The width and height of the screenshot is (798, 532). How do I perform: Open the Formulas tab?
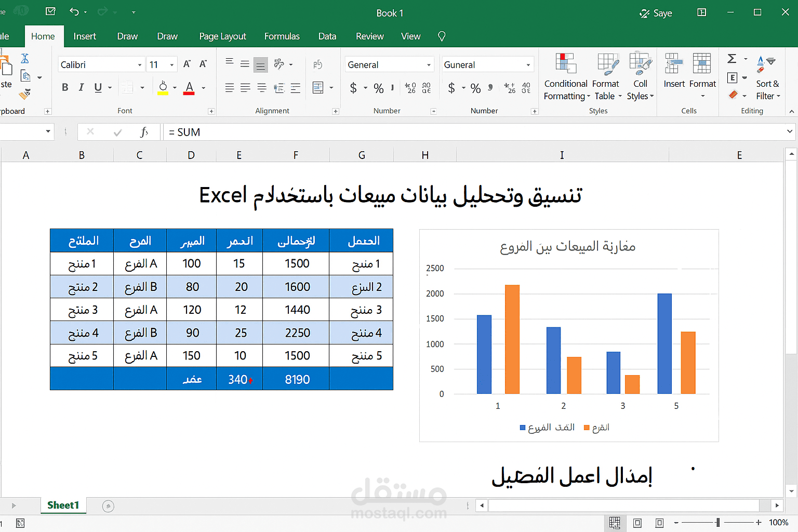pyautogui.click(x=282, y=36)
